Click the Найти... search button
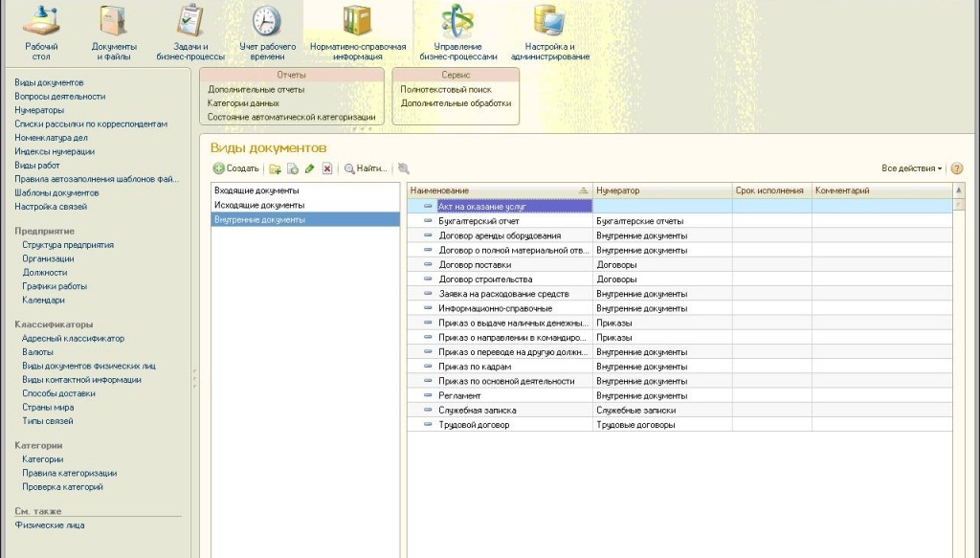The width and height of the screenshot is (980, 558). coord(367,168)
